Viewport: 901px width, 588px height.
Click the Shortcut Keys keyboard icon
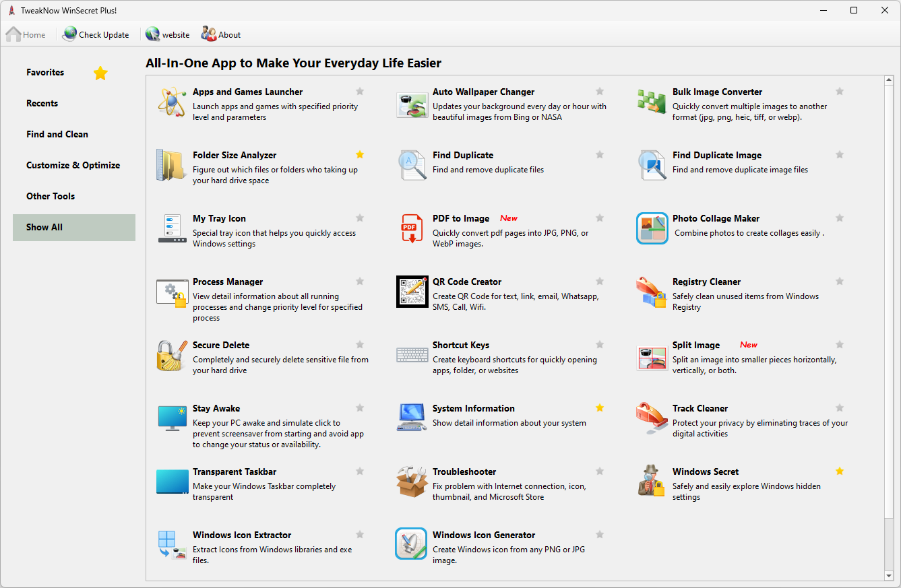[412, 355]
